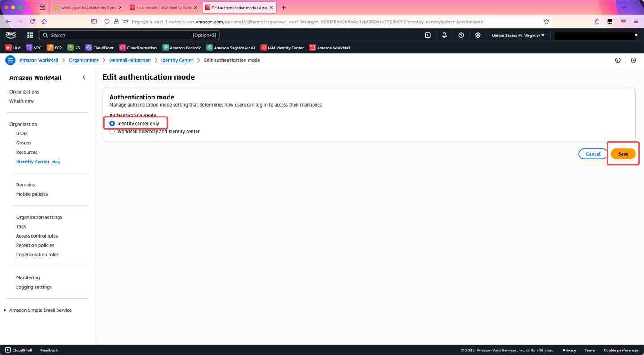Open Users in the sidebar
The width and height of the screenshot is (644, 355).
22,134
